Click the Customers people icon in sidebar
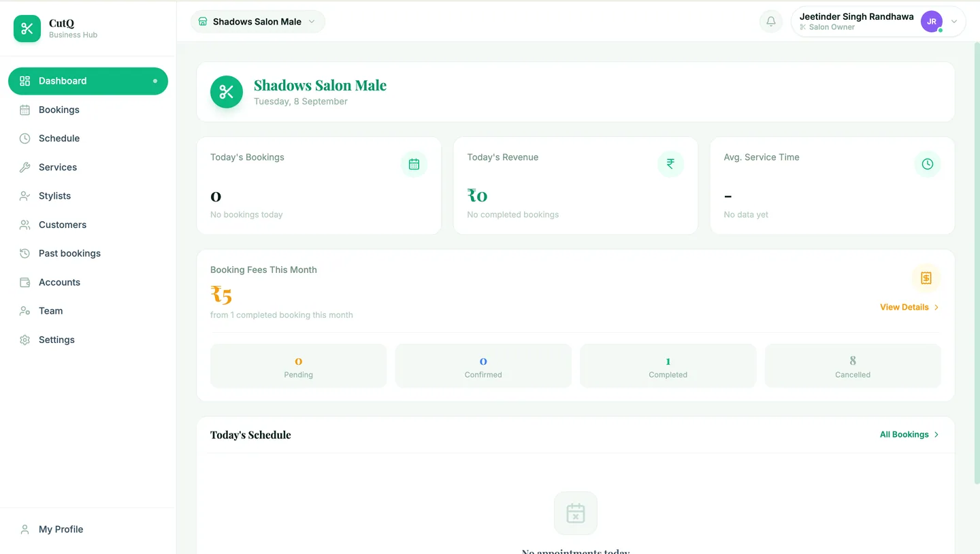This screenshot has width=980, height=554. [x=25, y=225]
